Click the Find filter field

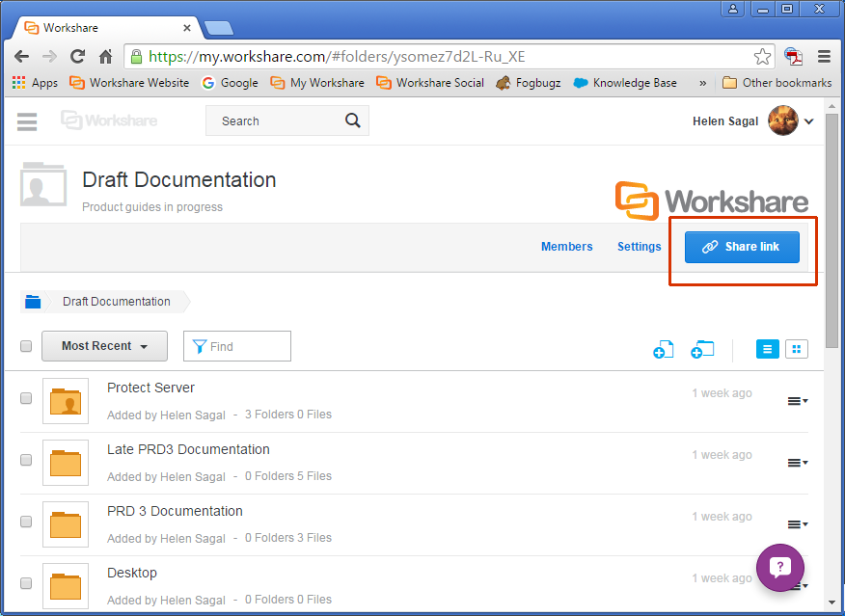(x=237, y=346)
